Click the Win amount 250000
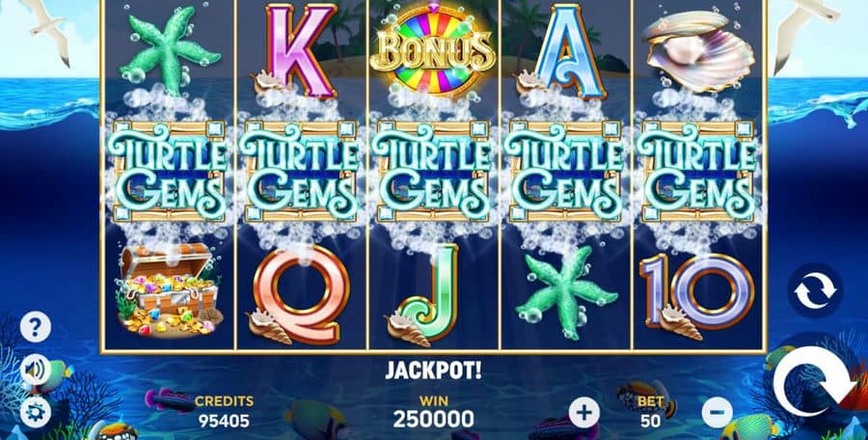 (x=433, y=420)
